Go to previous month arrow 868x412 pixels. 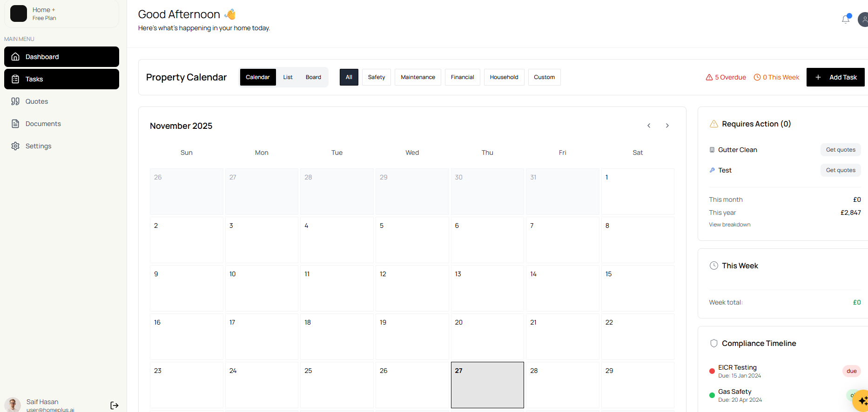tap(649, 126)
